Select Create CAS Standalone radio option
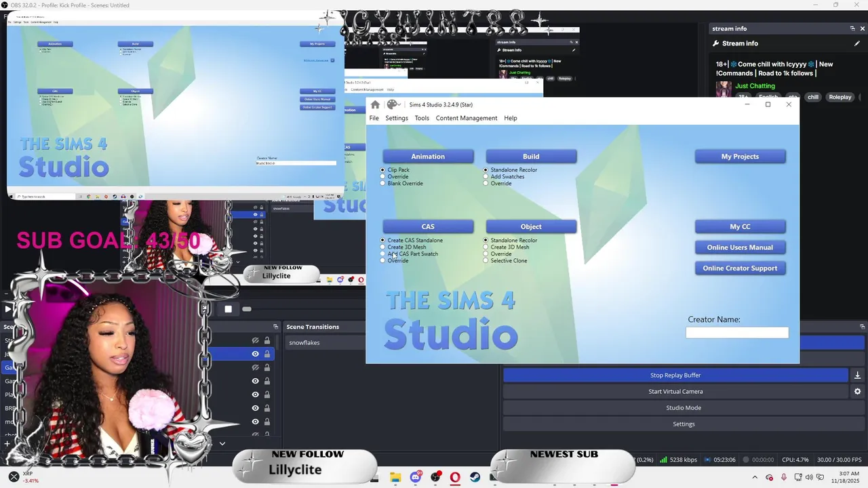Viewport: 868px width, 488px height. pos(382,241)
